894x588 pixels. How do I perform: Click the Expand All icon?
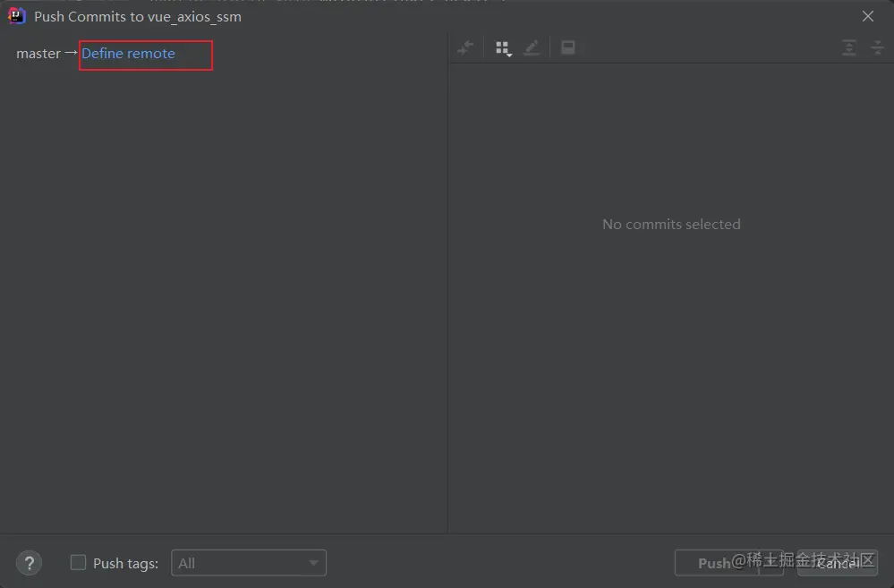[x=849, y=48]
